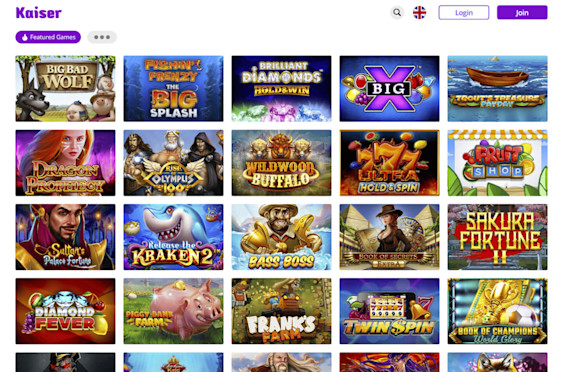Screen dimensions: 563x372
Task: Expand more categories with three-dots pill
Action: pyautogui.click(x=102, y=37)
